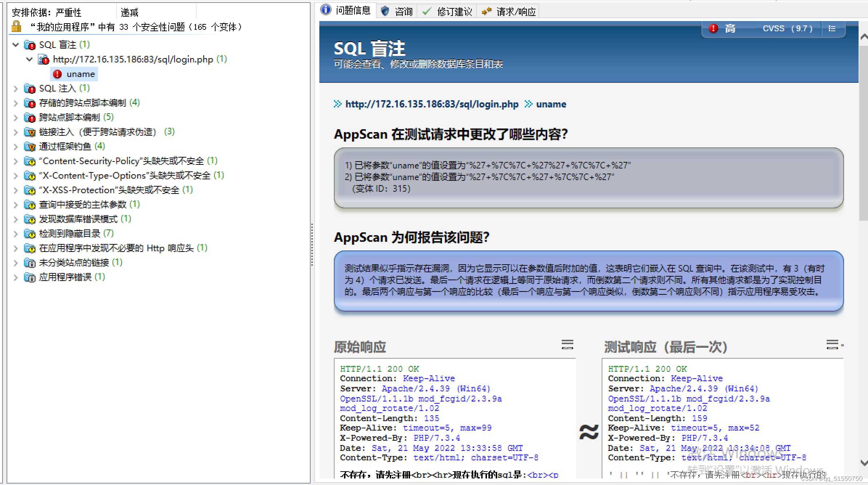Collapse the SQL 盲注 tree node

[16, 45]
